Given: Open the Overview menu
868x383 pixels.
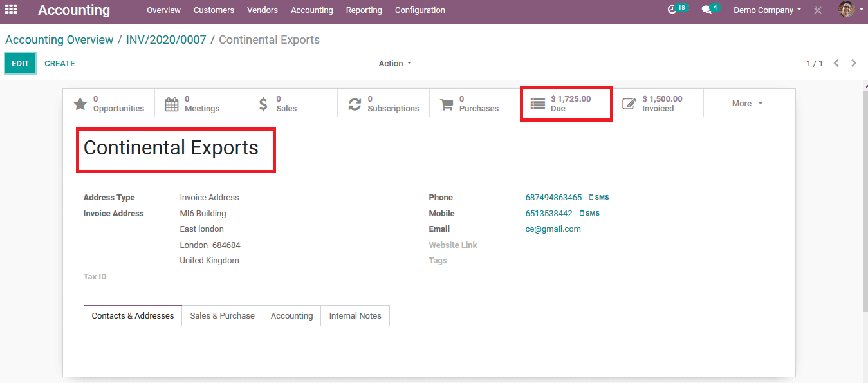Looking at the screenshot, I should click(x=163, y=10).
